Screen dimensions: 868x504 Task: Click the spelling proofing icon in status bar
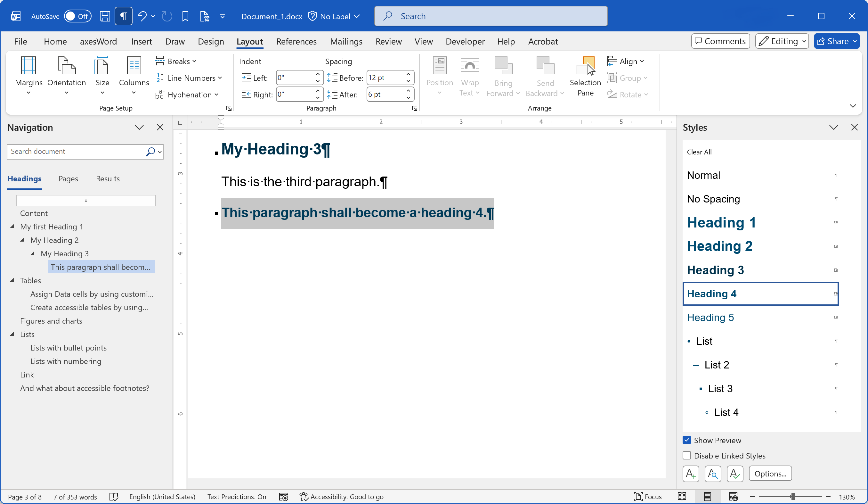(x=114, y=497)
